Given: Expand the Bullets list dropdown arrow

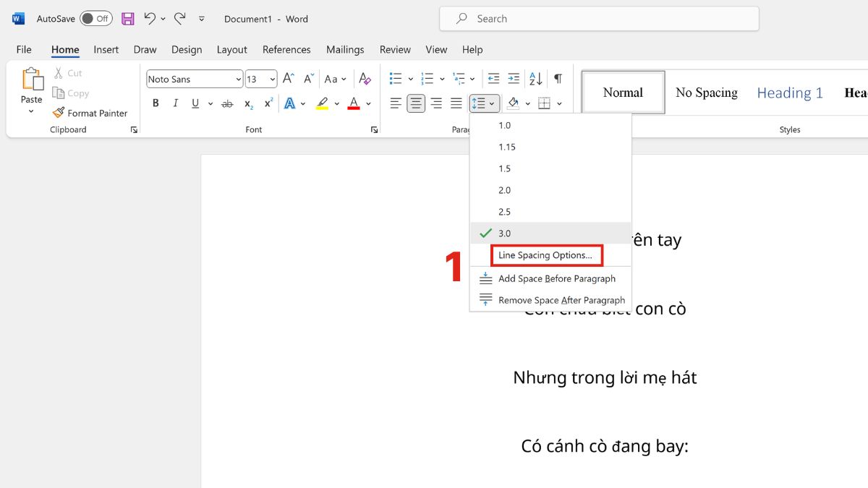Looking at the screenshot, I should point(411,79).
